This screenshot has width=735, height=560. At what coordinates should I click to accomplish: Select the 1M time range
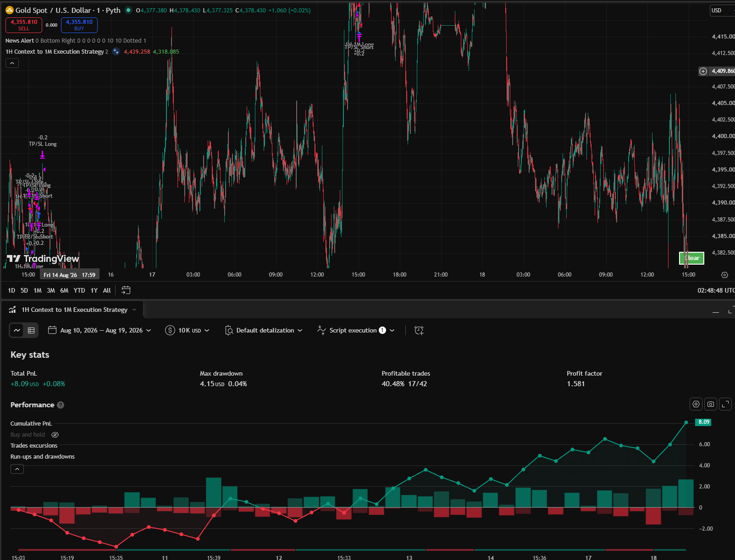point(38,290)
